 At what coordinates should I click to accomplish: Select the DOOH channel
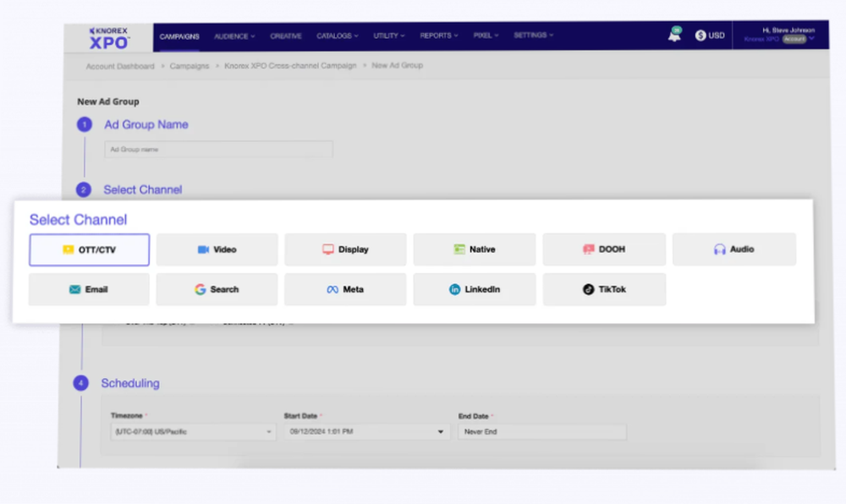[604, 249]
